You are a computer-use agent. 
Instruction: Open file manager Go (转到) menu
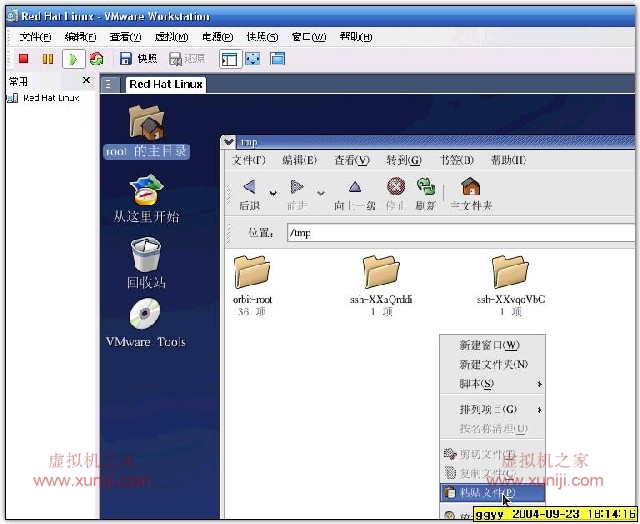[404, 160]
